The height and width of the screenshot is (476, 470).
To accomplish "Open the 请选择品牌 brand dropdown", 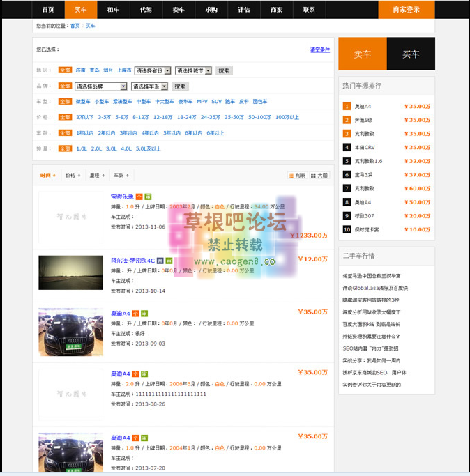I will pyautogui.click(x=100, y=86).
